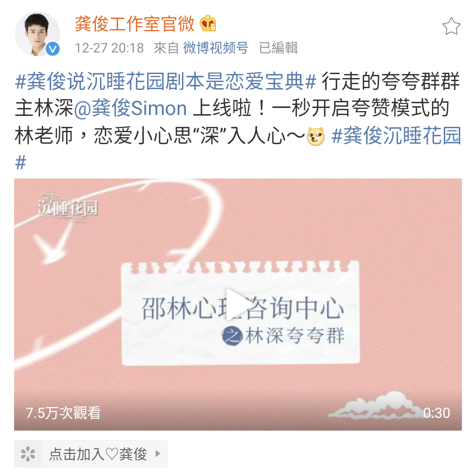The image size is (476, 476).
Task: Open the @龚俊Simon mention
Action: click(130, 108)
